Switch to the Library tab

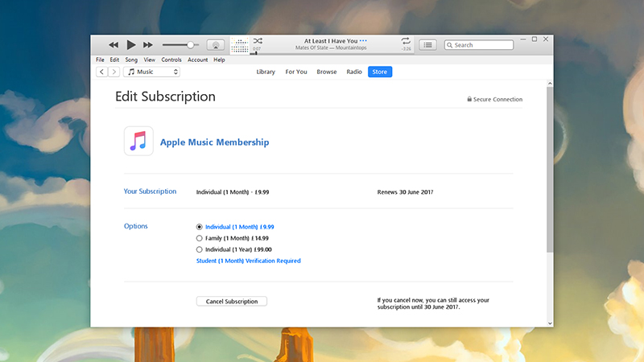coord(266,72)
